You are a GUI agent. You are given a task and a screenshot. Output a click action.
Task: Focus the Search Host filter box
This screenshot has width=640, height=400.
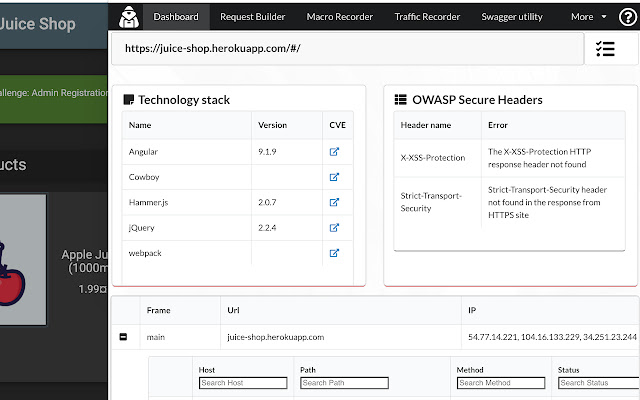[242, 383]
